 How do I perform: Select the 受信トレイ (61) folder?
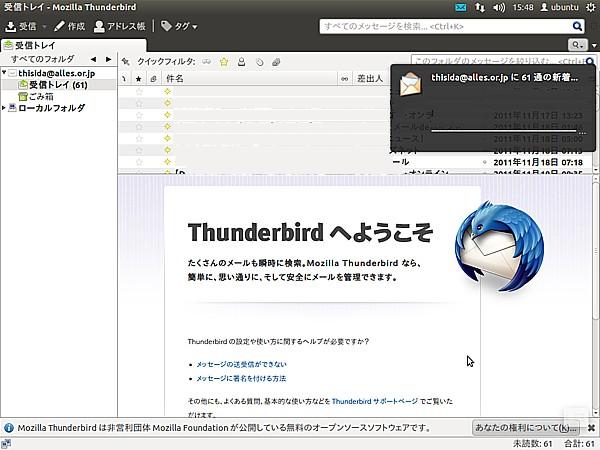coord(58,85)
